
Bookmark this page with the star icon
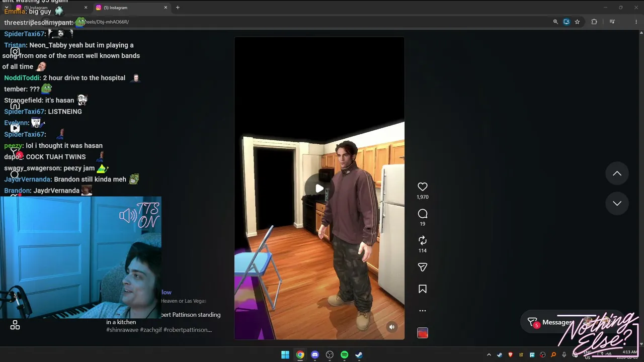(x=577, y=22)
